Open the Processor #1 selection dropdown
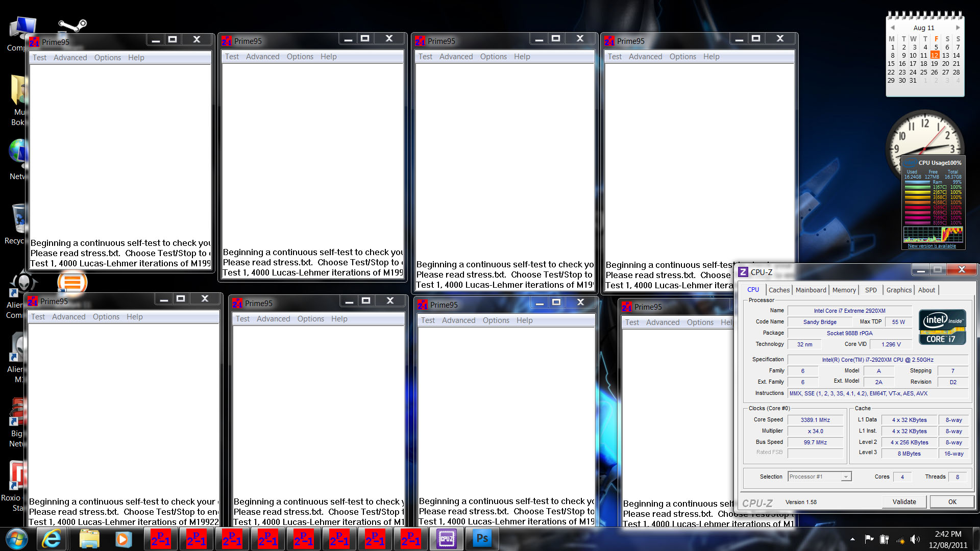 click(x=820, y=477)
